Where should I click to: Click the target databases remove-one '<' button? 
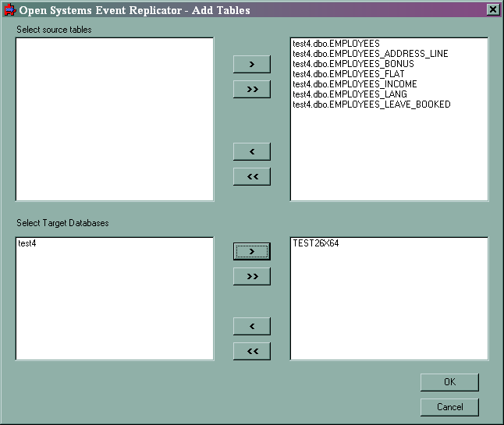click(252, 327)
